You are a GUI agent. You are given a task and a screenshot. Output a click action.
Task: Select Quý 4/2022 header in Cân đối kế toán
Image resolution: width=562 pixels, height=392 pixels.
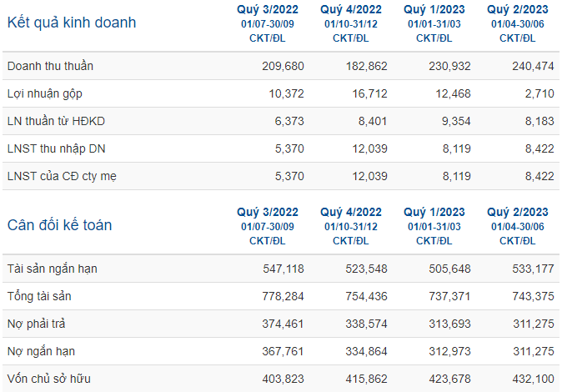[x=351, y=213]
